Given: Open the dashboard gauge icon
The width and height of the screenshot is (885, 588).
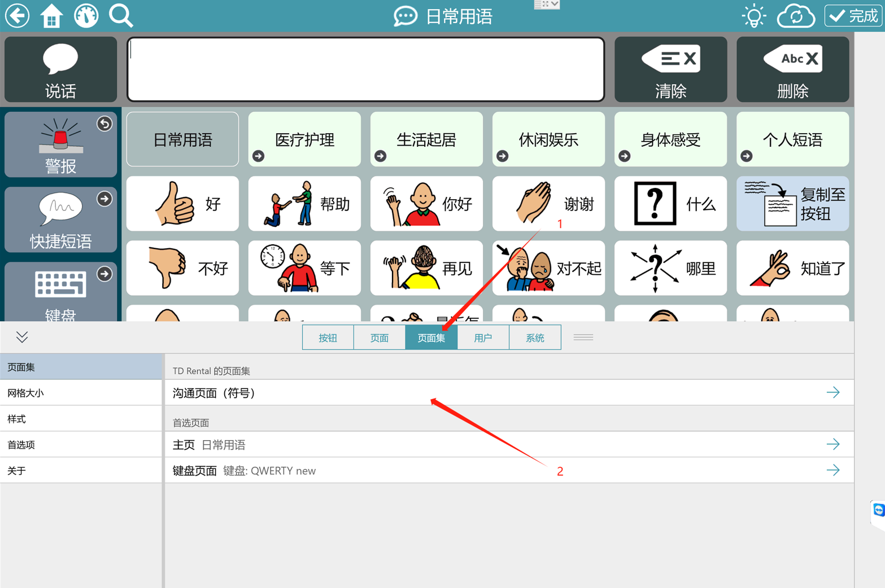Looking at the screenshot, I should [86, 16].
